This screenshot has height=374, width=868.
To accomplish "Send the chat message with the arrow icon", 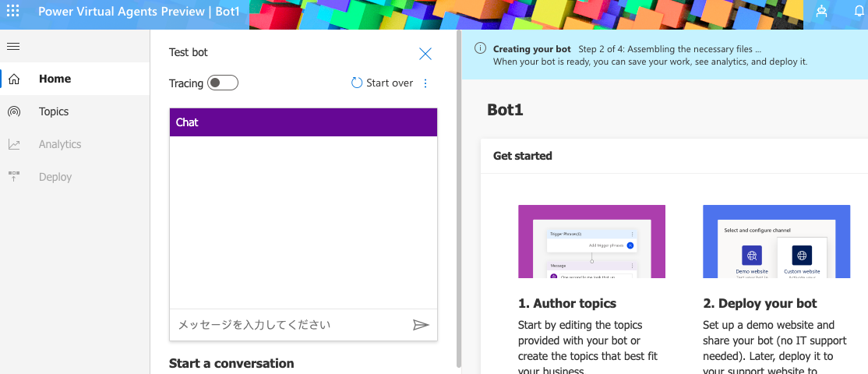I will coord(421,325).
